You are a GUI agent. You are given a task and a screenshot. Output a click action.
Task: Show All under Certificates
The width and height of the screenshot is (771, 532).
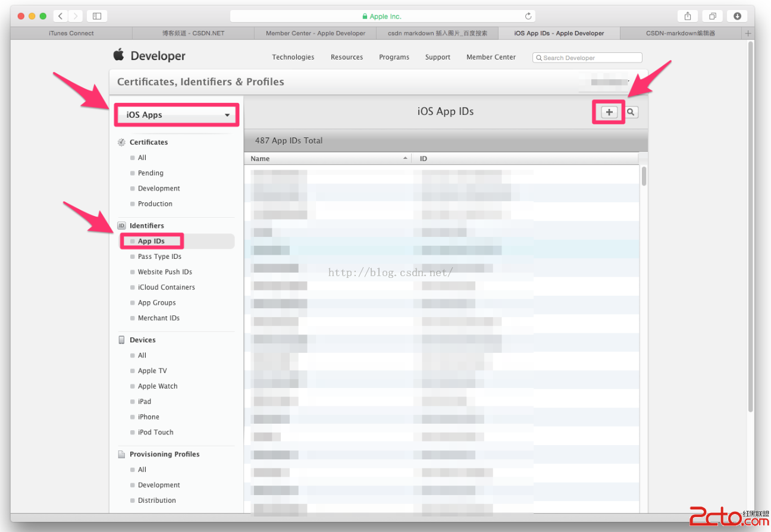142,158
